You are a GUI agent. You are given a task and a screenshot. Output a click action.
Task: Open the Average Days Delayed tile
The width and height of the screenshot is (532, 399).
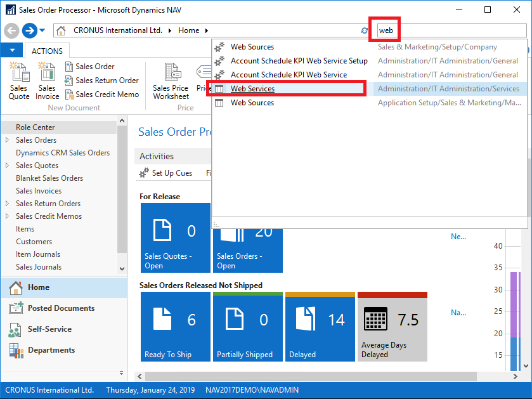pos(393,327)
